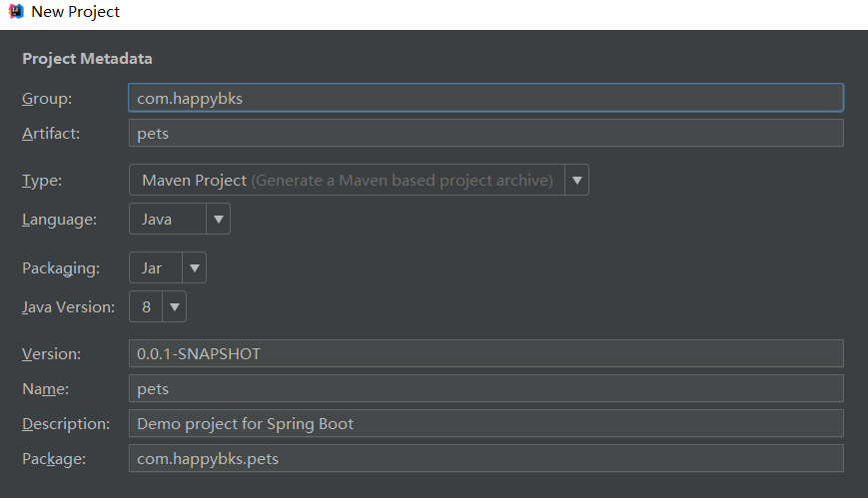Focus the Package field with com.happybks.pets
The image size is (868, 498).
[x=485, y=458]
